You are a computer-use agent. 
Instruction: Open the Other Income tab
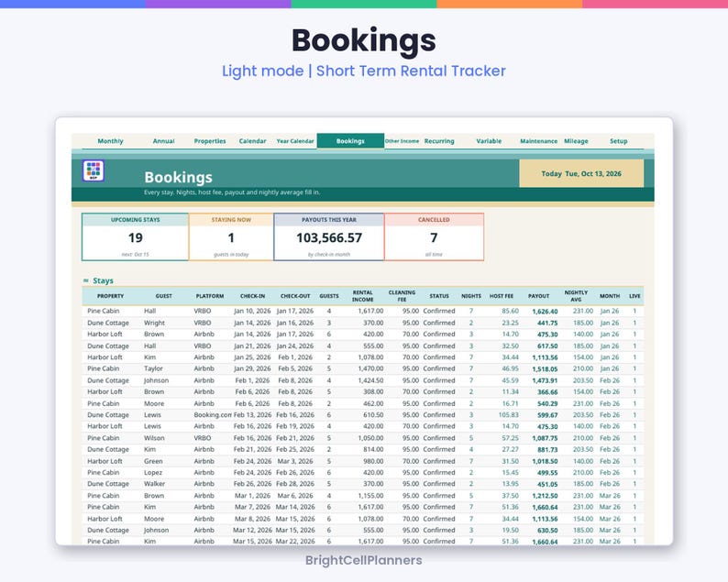402,141
